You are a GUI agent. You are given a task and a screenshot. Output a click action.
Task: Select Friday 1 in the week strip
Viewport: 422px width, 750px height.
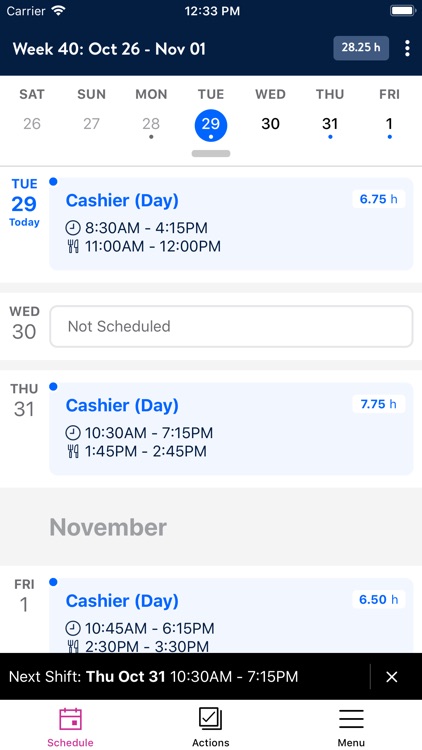389,124
